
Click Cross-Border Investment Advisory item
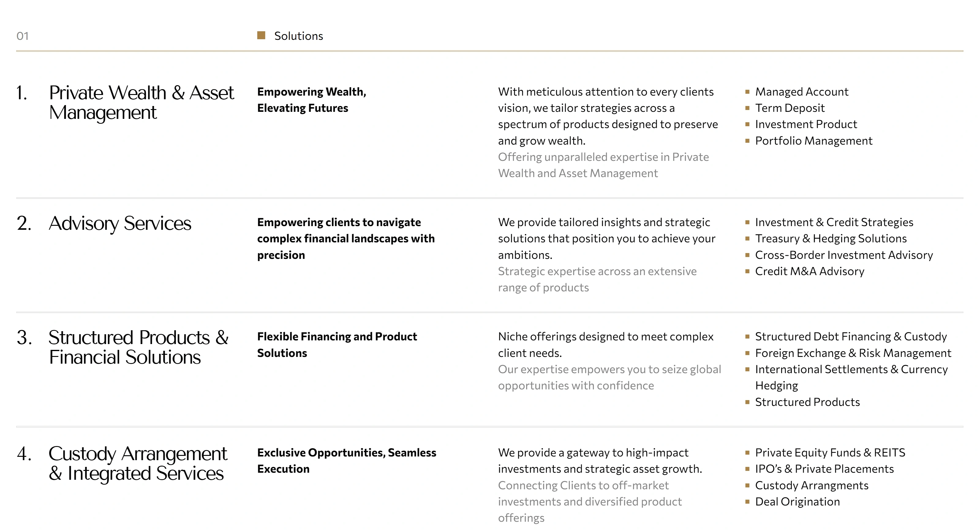[844, 255]
